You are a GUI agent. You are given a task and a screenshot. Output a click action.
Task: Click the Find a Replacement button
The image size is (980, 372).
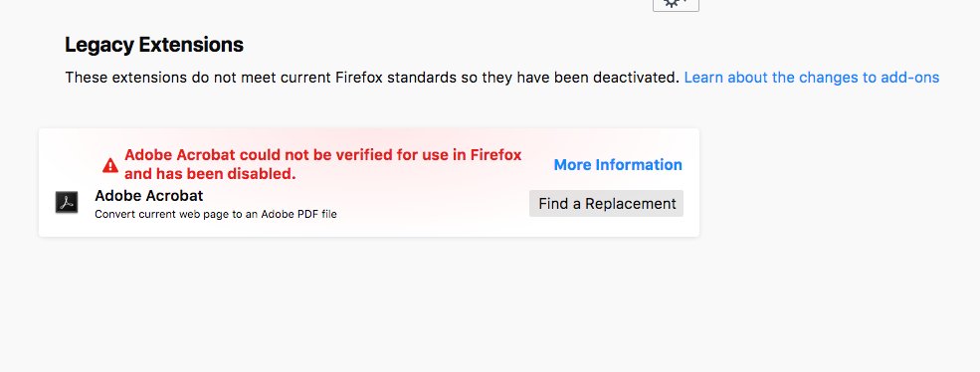[x=606, y=204]
